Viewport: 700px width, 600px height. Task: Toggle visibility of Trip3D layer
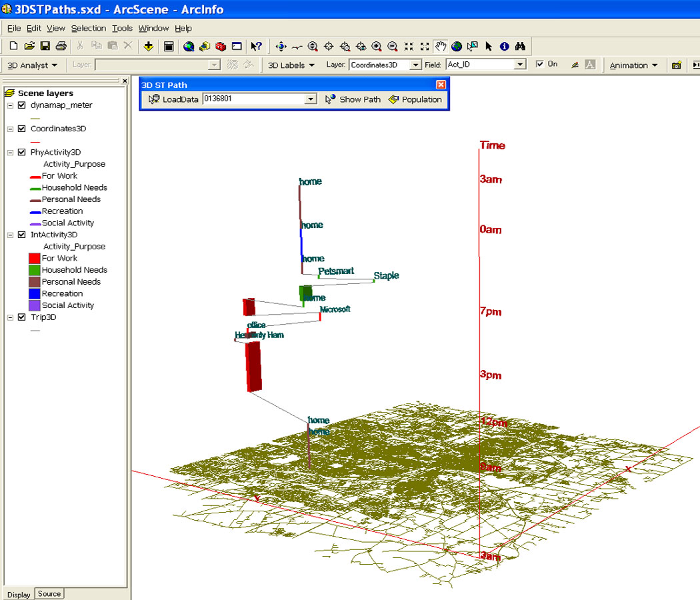click(x=22, y=317)
